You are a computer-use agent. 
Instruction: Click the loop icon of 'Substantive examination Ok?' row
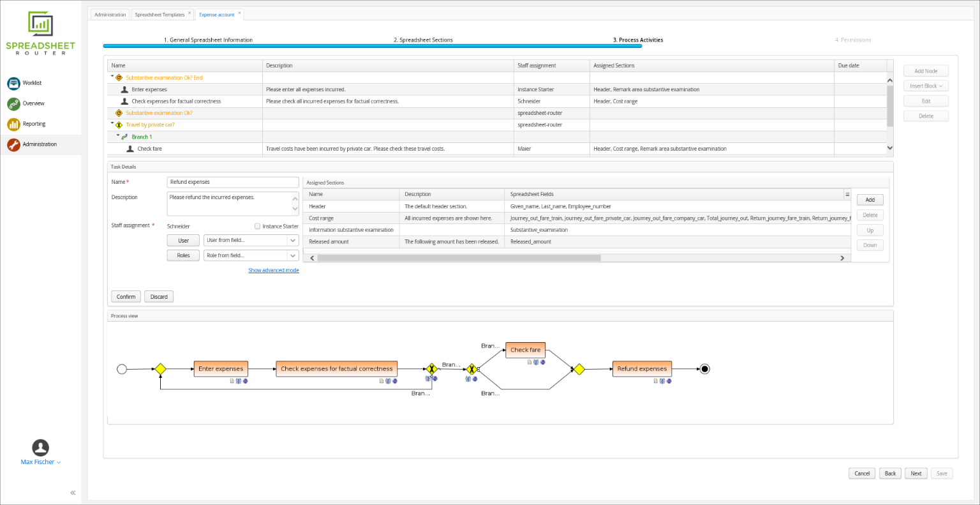point(119,113)
